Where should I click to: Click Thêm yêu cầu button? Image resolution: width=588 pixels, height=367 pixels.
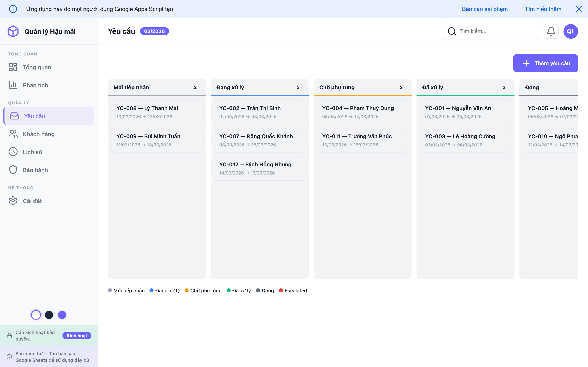pyautogui.click(x=546, y=63)
